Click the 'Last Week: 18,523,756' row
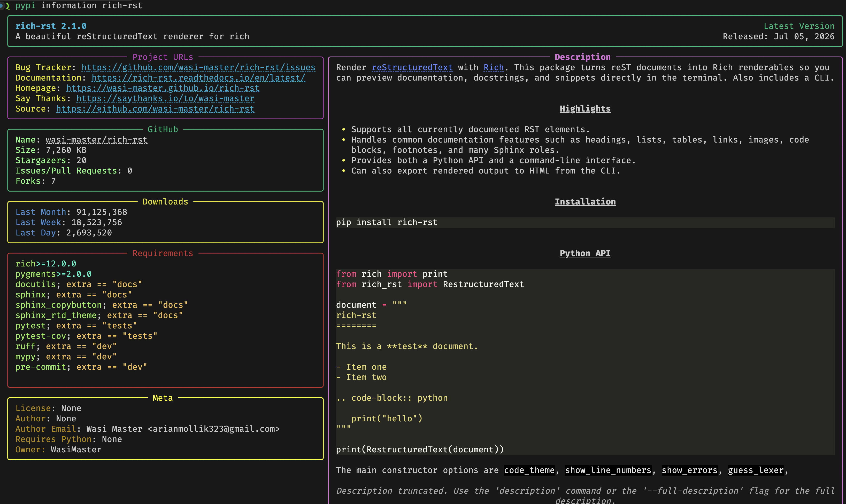Image resolution: width=846 pixels, height=504 pixels. pyautogui.click(x=69, y=223)
